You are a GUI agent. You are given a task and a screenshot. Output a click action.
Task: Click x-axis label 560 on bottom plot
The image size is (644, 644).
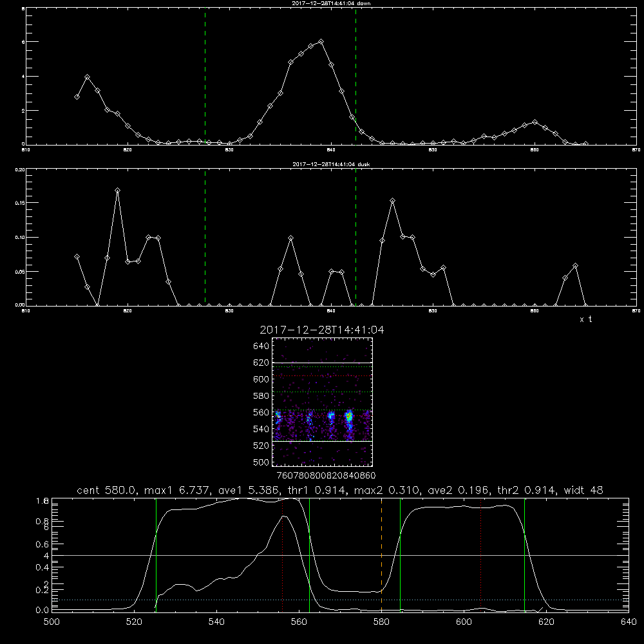pos(299,622)
